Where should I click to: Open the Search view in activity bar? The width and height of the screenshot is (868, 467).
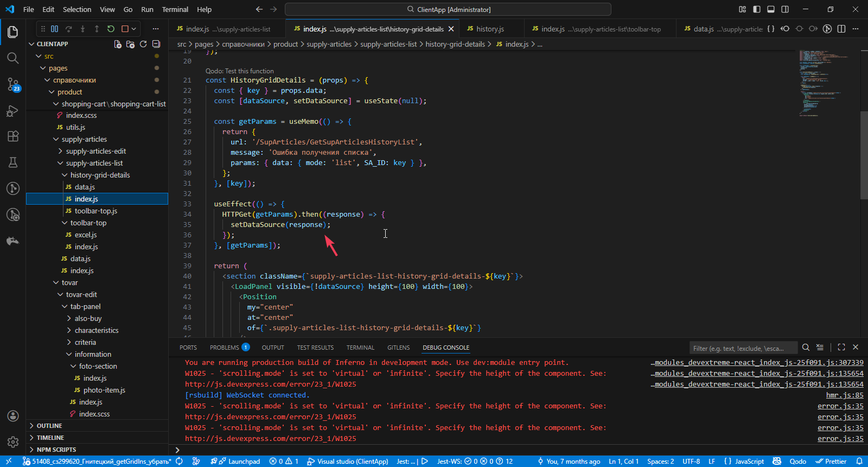pyautogui.click(x=13, y=58)
